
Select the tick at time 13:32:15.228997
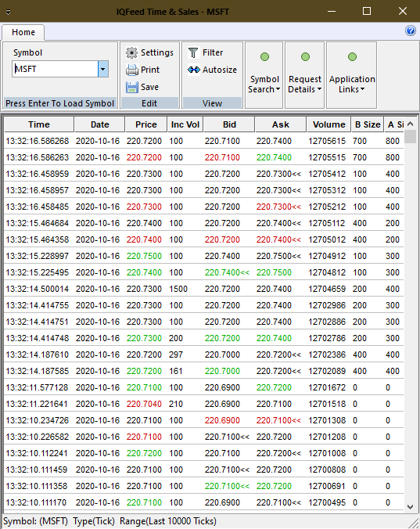click(204, 256)
